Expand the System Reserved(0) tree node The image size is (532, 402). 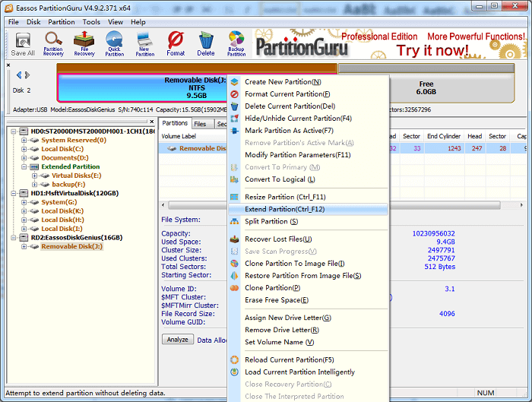pyautogui.click(x=24, y=140)
